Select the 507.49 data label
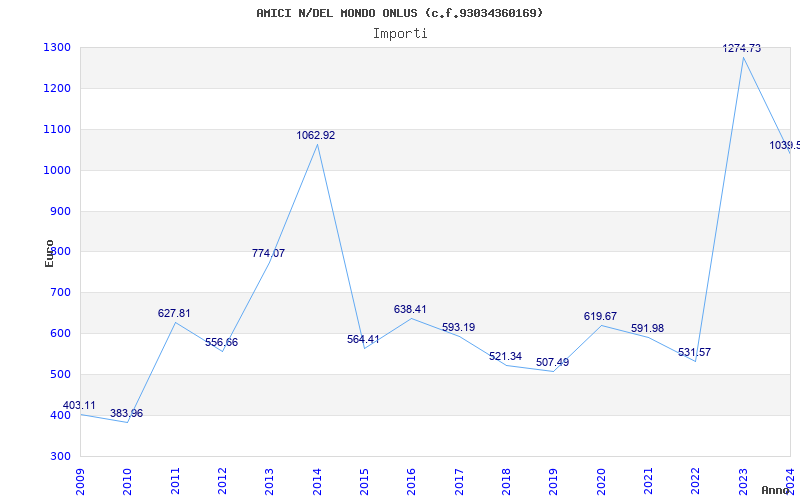Screen dimensions: 800x500 click(x=553, y=362)
